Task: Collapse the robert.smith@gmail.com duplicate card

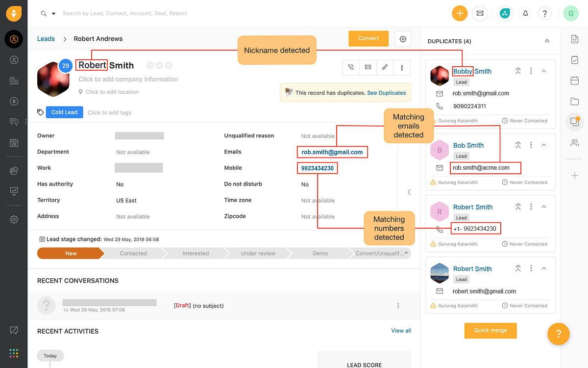Action: coord(544,268)
